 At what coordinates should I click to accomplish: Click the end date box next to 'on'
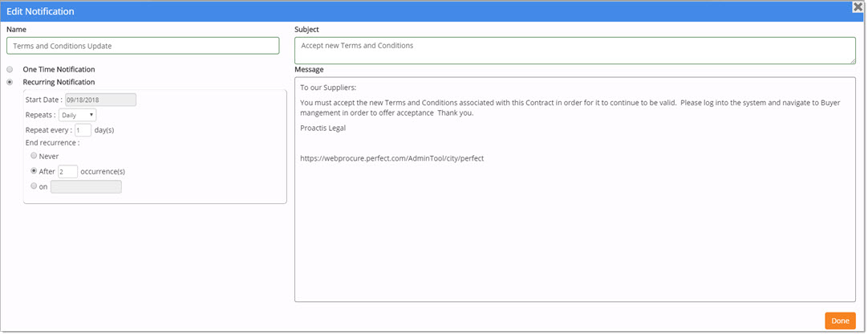[86, 187]
